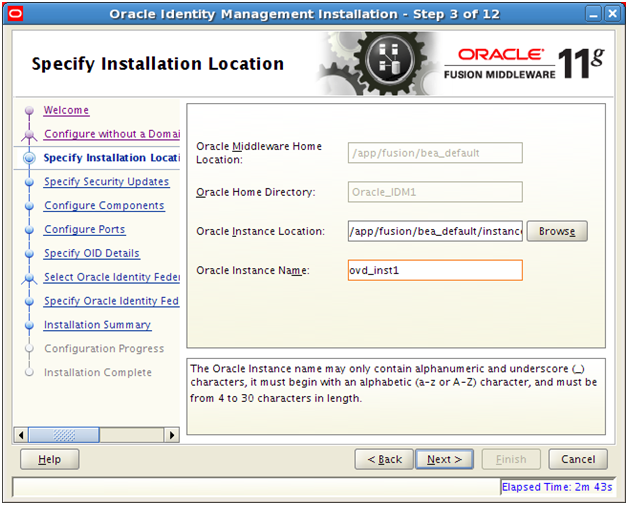Click the Configuration Progress step label
The image size is (628, 505).
[x=104, y=348]
